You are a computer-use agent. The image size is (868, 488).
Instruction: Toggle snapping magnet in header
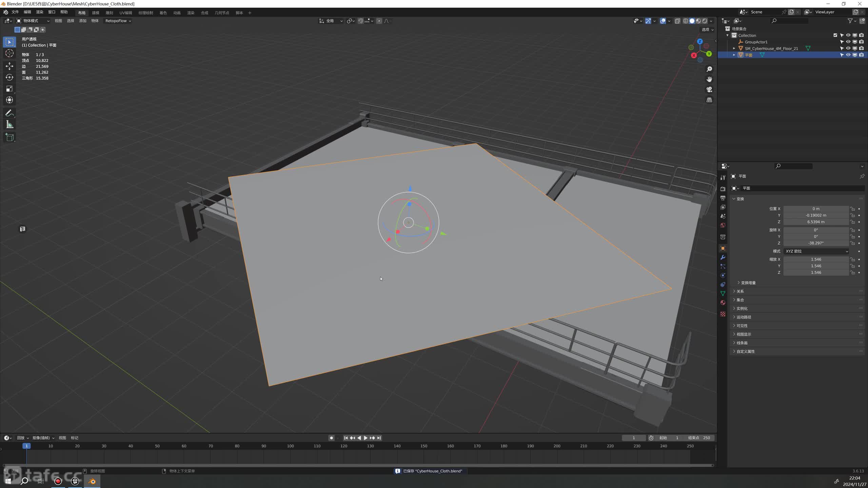click(x=360, y=21)
